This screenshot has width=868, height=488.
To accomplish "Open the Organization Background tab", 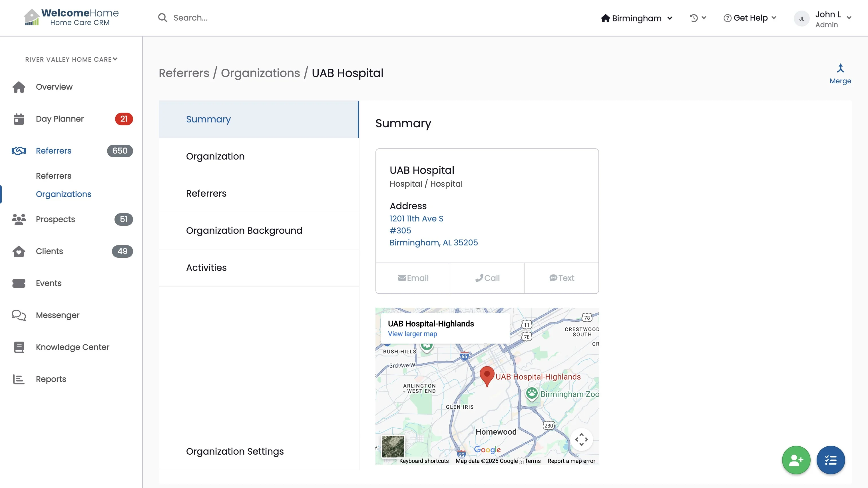I will (x=244, y=231).
